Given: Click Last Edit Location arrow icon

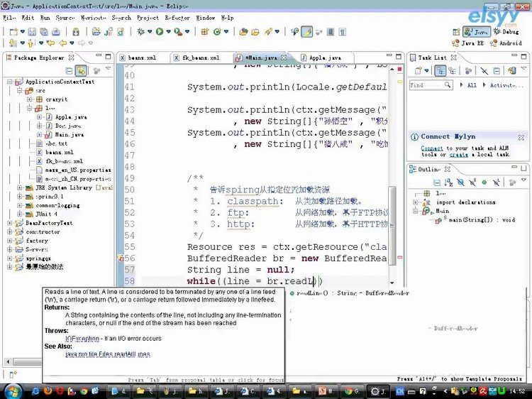Looking at the screenshot, I should pyautogui.click(x=51, y=43).
